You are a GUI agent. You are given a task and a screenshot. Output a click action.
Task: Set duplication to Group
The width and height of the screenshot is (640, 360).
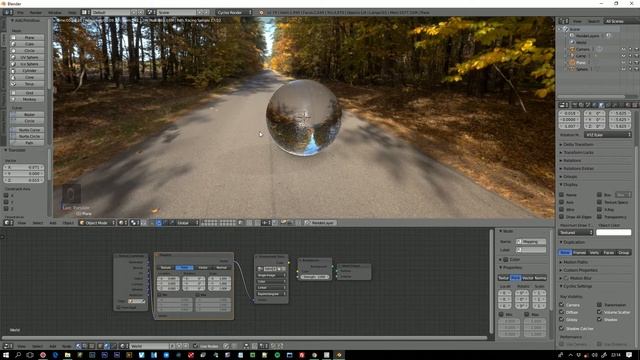(624, 253)
